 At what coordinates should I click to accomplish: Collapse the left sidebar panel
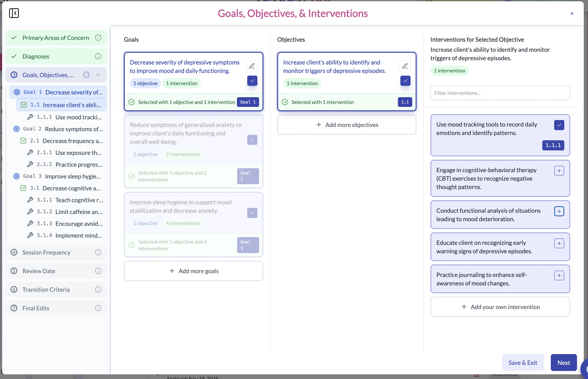pyautogui.click(x=14, y=13)
